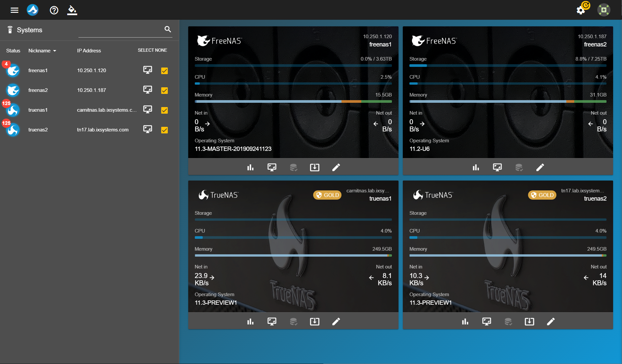Edit freenas1 with pencil icon
Viewport: 622px width, 364px height.
(336, 167)
